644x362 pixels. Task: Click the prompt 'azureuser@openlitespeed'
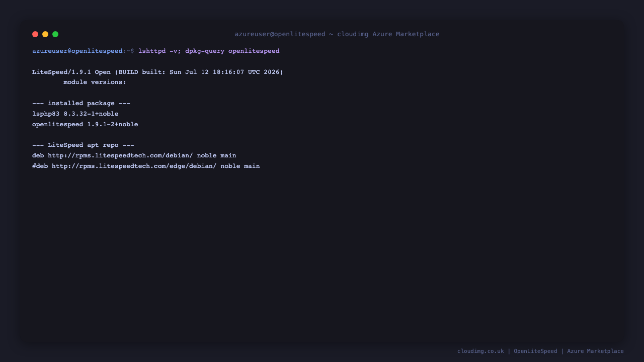(x=77, y=51)
